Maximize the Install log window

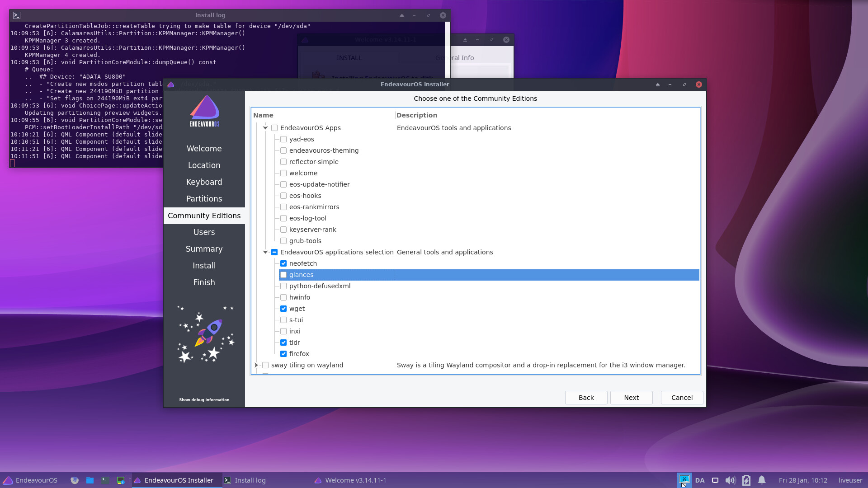pos(429,15)
